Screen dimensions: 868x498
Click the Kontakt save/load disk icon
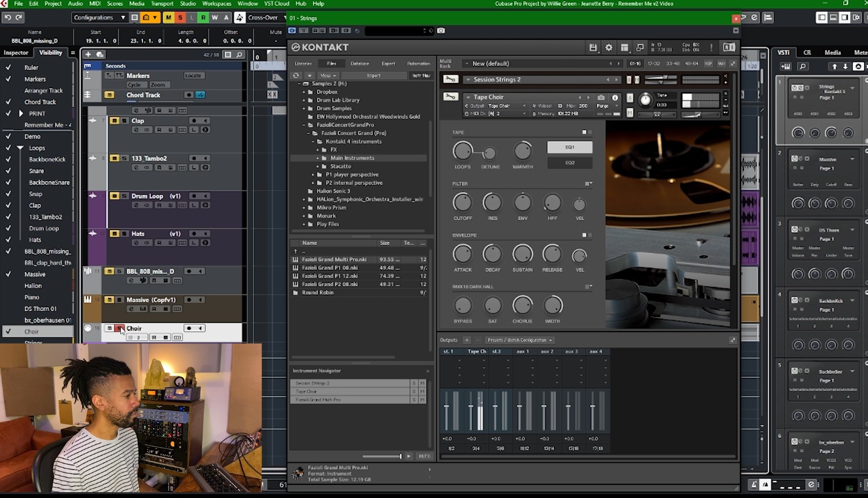tap(593, 48)
